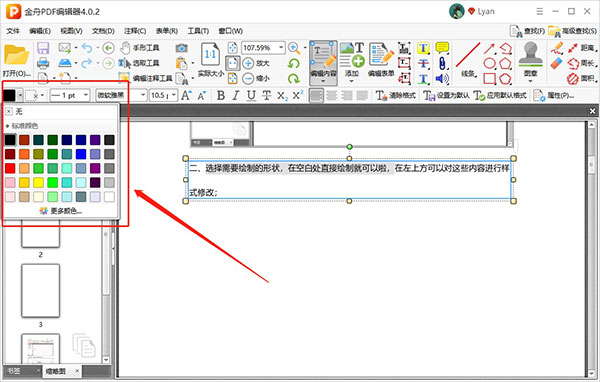Measure with the 距离 distance tool
Image resolution: width=600 pixels, height=382 pixels.
pyautogui.click(x=582, y=48)
